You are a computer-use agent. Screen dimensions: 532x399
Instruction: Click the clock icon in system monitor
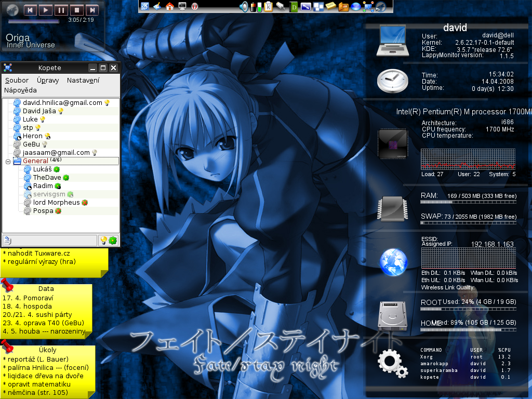pos(393,81)
